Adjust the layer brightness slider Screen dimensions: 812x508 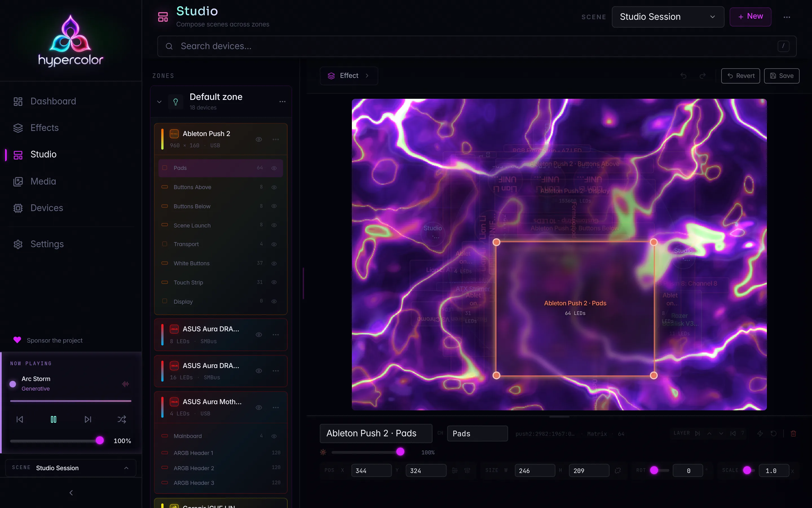pos(368,452)
